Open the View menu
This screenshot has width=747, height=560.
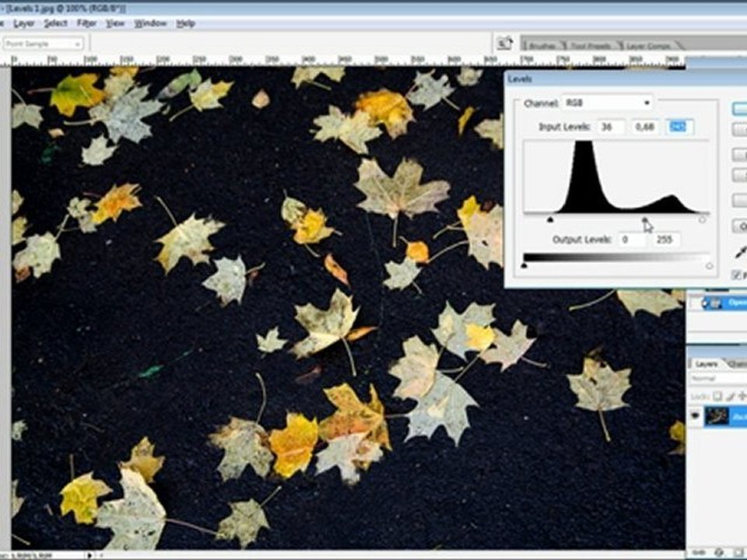[x=115, y=23]
